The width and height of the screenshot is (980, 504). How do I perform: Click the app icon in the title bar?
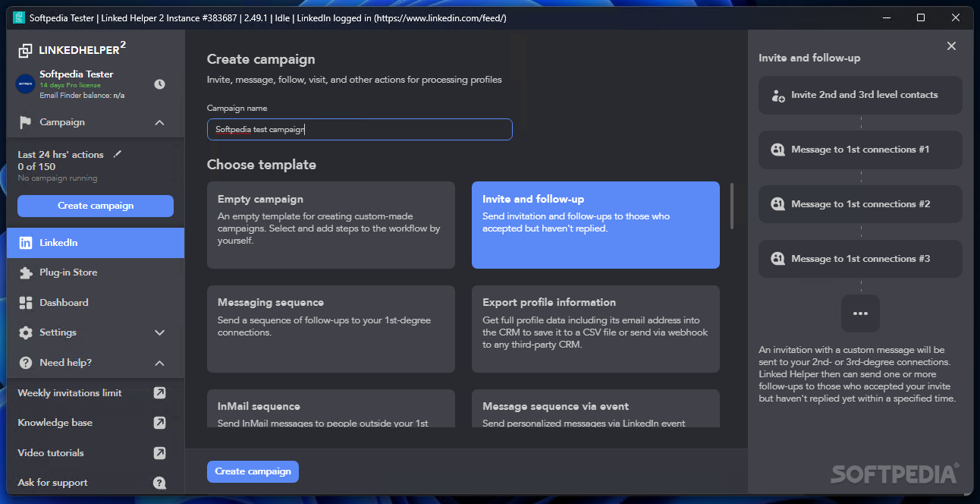(19, 17)
